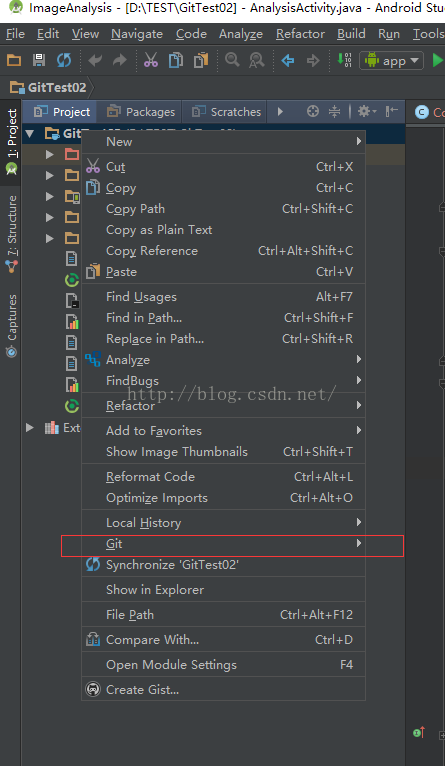Open the Navigate menu
Viewport: 445px width, 766px height.
pos(137,34)
